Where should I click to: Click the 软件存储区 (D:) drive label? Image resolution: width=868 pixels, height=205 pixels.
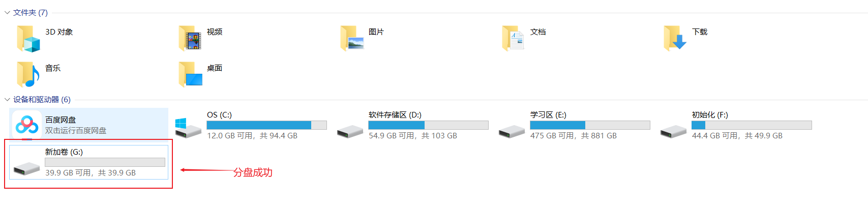pyautogui.click(x=395, y=115)
